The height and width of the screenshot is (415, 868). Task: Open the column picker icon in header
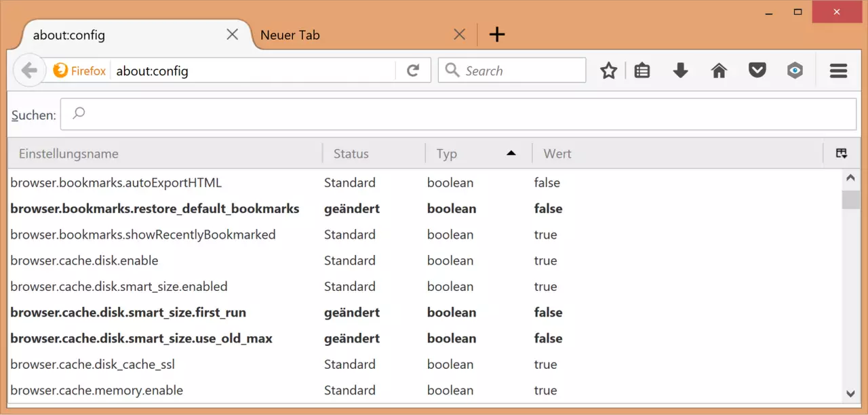[841, 154]
